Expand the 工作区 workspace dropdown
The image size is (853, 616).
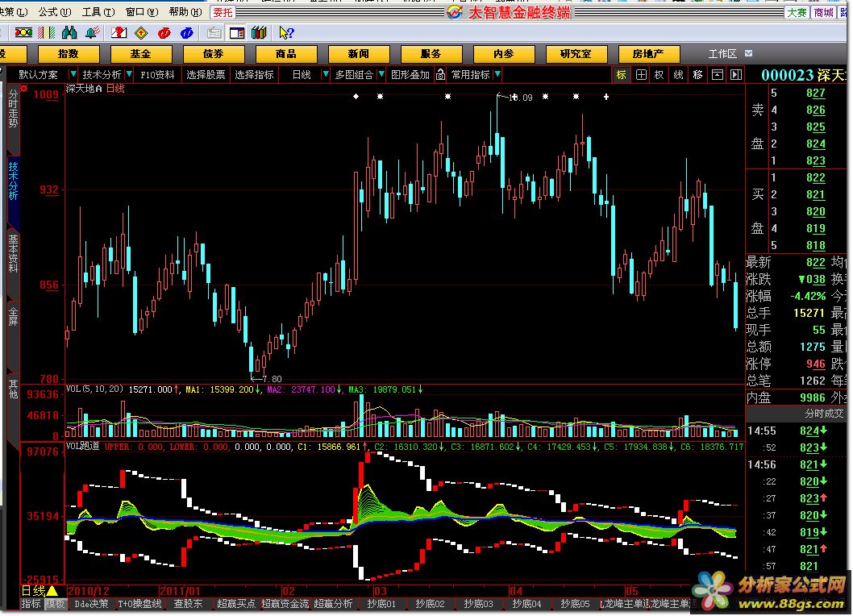(748, 53)
